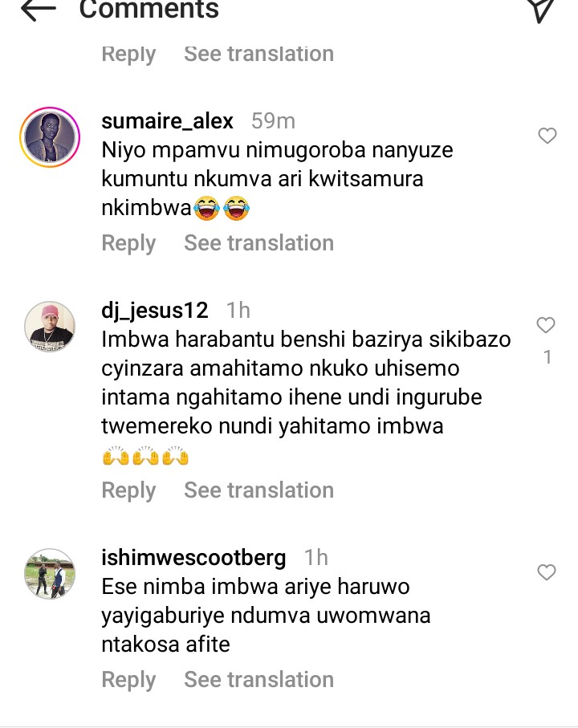Viewport: 578px width, 728px height.
Task: Reply to ishimwescootberg's comment
Action: click(x=128, y=680)
